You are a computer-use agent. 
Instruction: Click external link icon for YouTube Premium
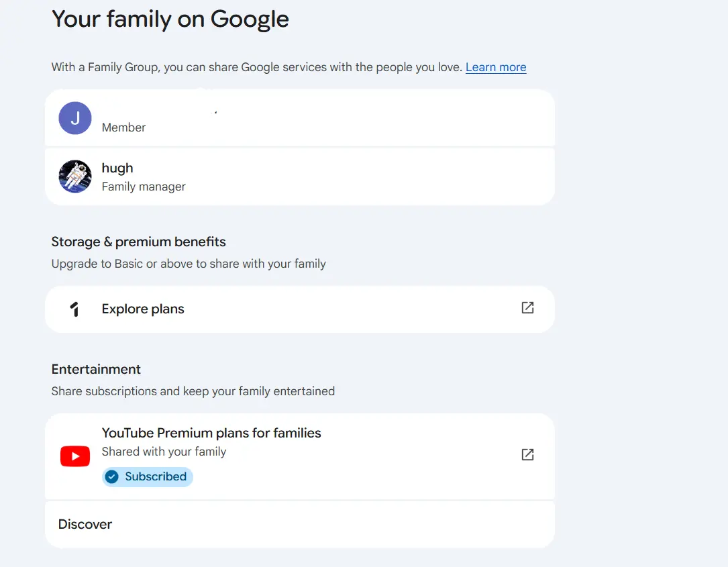tap(527, 454)
